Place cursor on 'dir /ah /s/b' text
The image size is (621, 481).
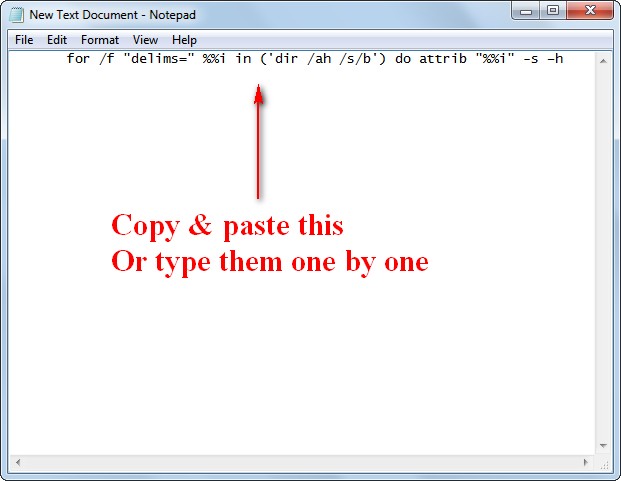point(322,59)
